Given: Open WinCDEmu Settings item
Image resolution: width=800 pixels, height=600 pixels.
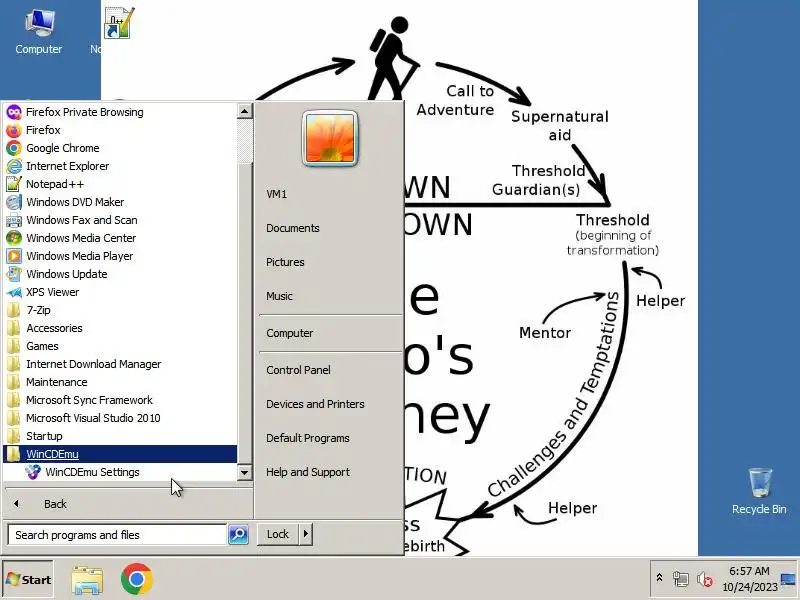Looking at the screenshot, I should click(120, 472).
